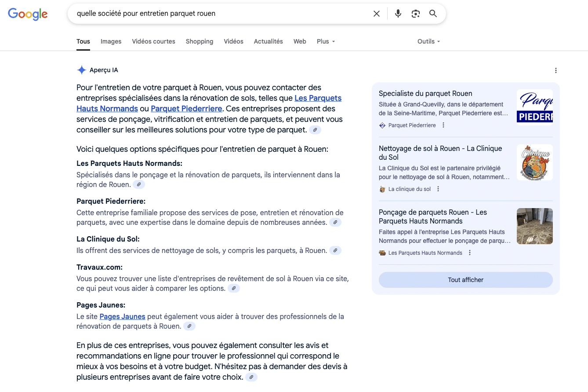Viewport: 588px width, 392px height.
Task: Start a voice search with the microphone icon
Action: [398, 14]
